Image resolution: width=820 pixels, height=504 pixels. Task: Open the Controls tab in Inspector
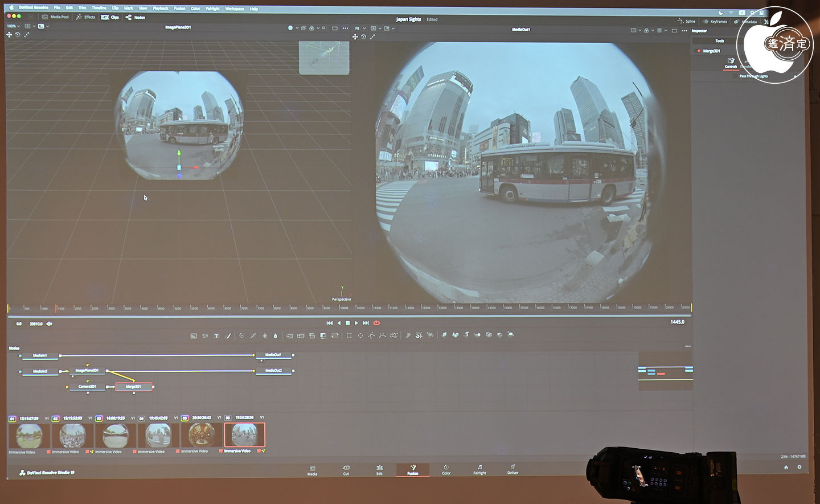click(x=731, y=63)
